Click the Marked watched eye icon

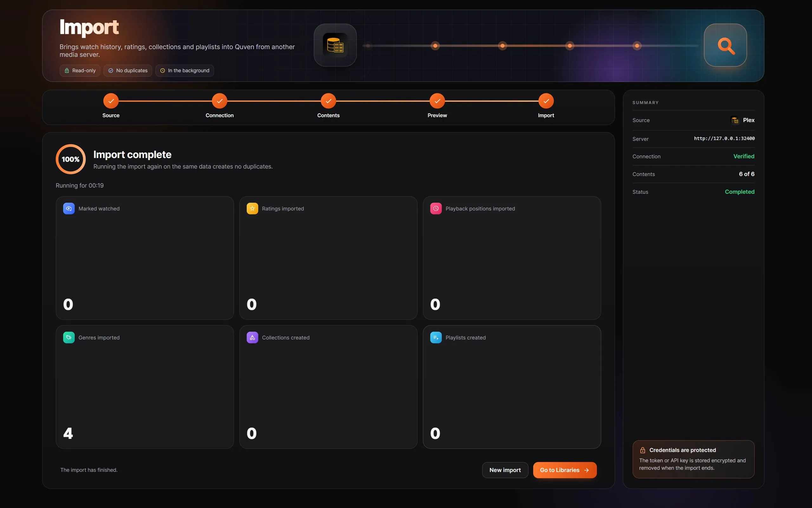69,208
